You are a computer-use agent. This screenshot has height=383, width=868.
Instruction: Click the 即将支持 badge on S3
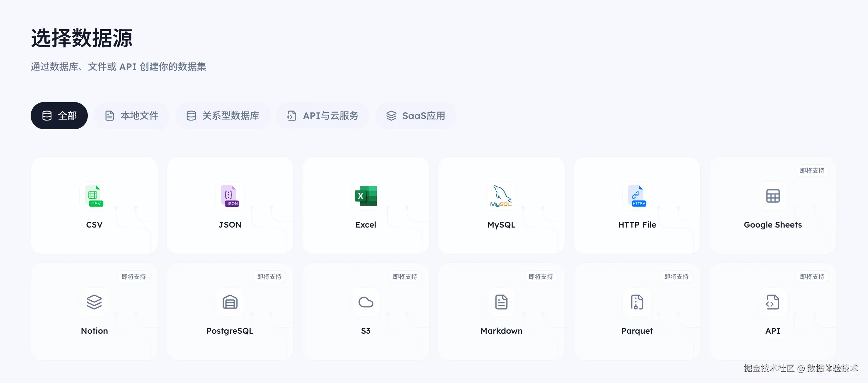[x=405, y=277]
